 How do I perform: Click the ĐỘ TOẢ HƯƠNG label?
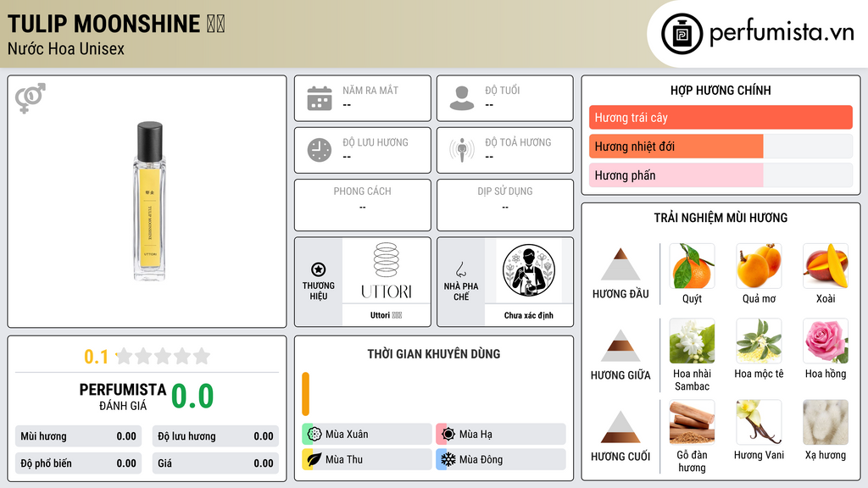coord(518,142)
